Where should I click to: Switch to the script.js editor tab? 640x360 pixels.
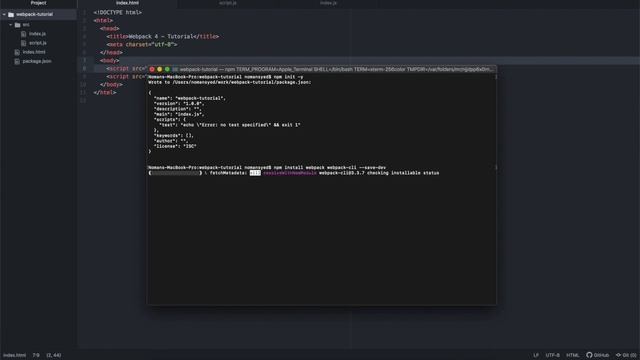pyautogui.click(x=228, y=3)
